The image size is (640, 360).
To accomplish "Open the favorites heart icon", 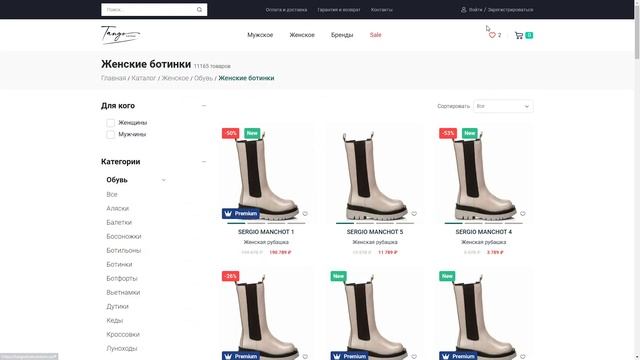I will [492, 35].
